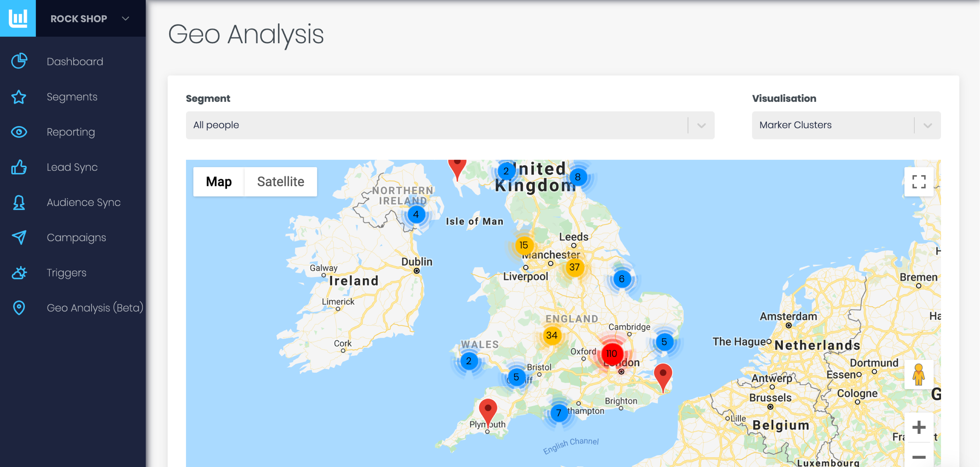The width and height of the screenshot is (980, 467).
Task: Open the Marker Clusters visualisation dropdown
Action: [x=846, y=125]
